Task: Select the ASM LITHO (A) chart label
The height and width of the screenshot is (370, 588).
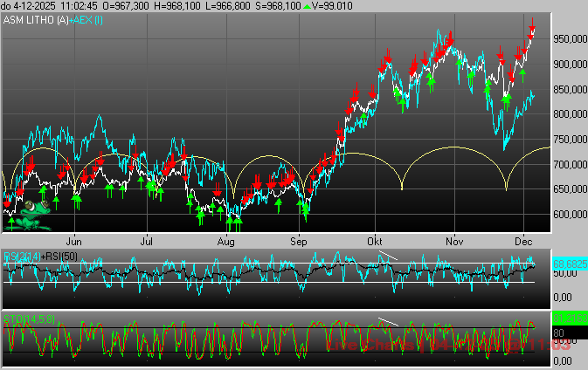Action: pos(36,20)
